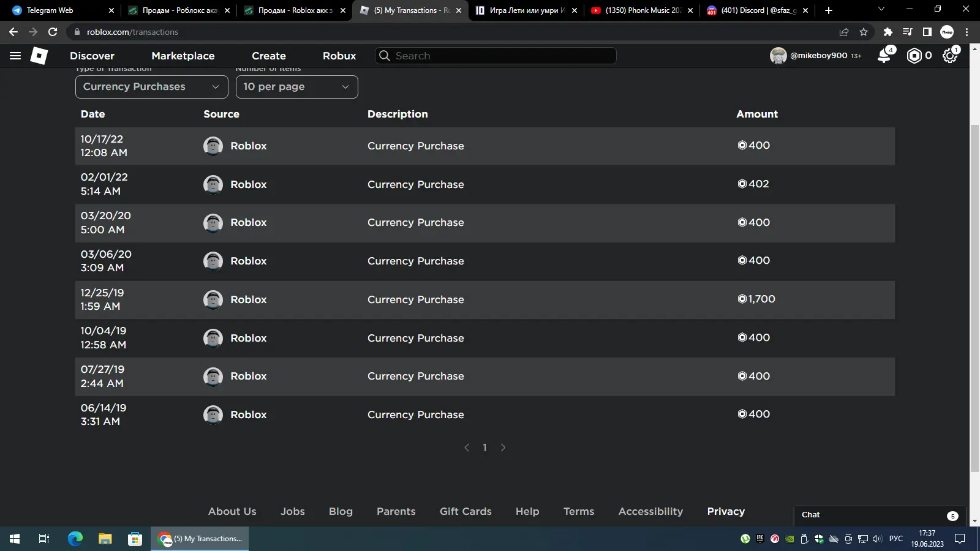Image resolution: width=980 pixels, height=551 pixels.
Task: Open the media control playlist icon
Action: click(907, 32)
